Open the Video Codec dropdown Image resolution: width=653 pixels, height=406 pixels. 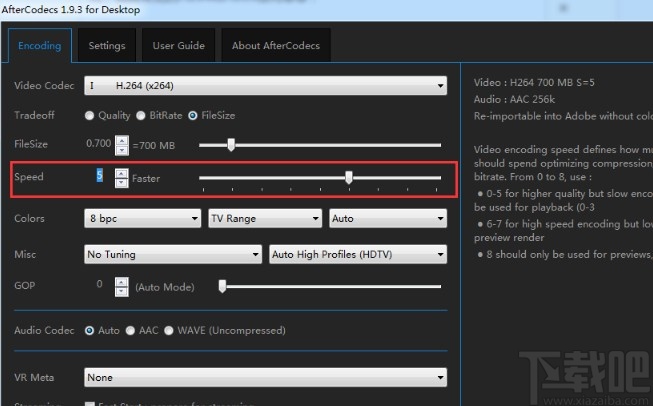[x=265, y=86]
